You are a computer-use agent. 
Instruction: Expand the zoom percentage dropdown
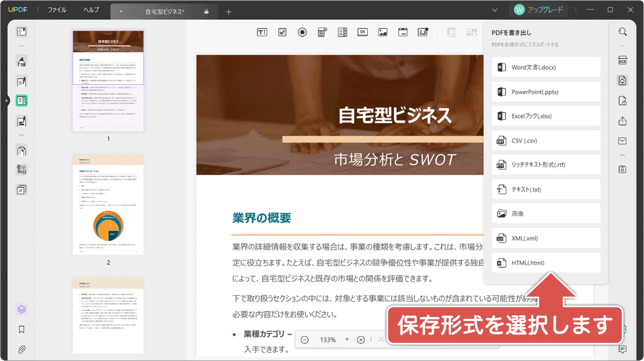pyautogui.click(x=347, y=340)
